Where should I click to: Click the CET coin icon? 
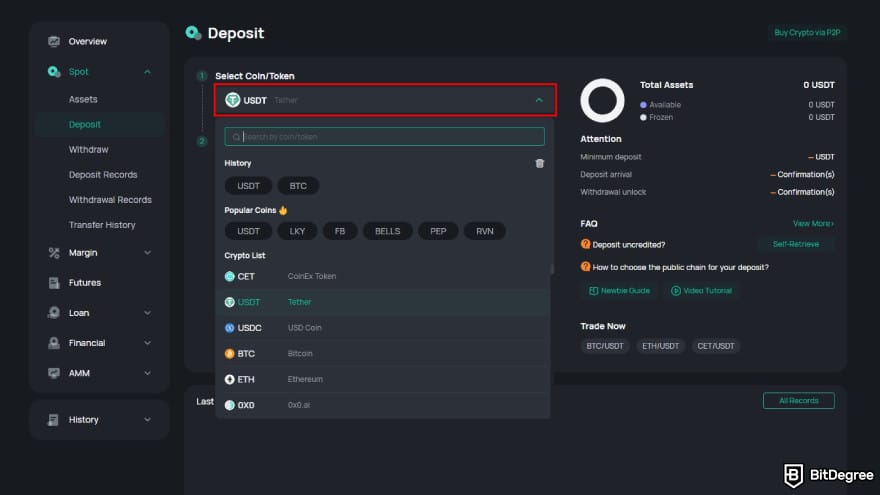230,276
